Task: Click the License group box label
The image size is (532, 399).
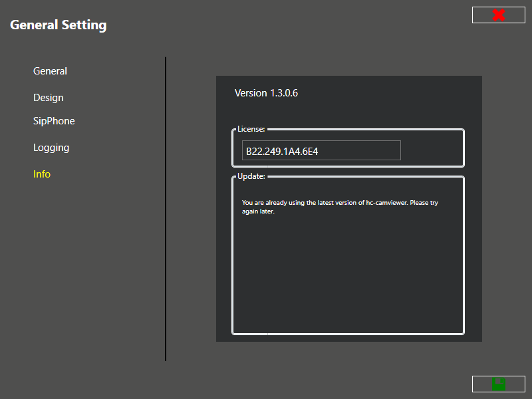Action: tap(251, 129)
